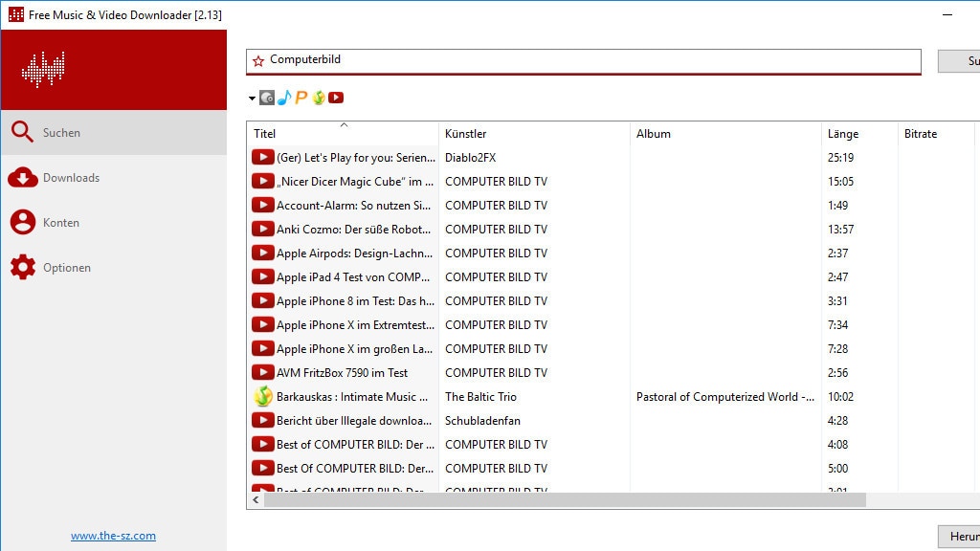Click YouTube icon of Bericht über Illegale row

(x=262, y=421)
